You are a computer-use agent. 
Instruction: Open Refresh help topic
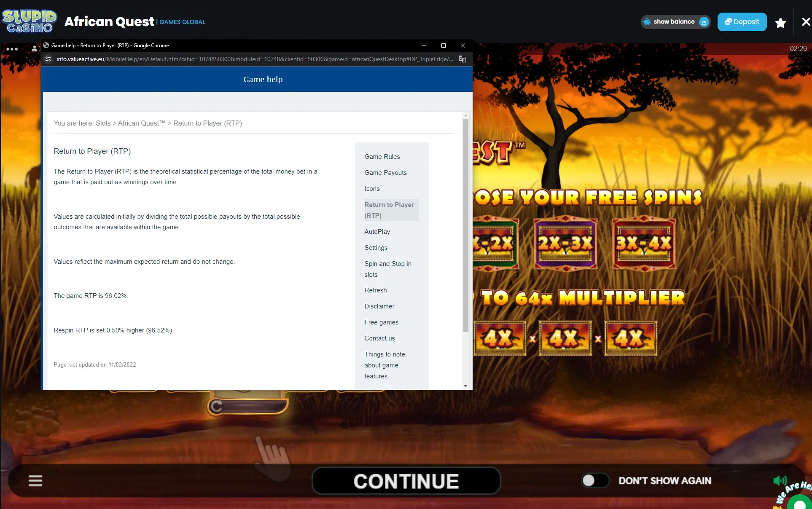(375, 290)
